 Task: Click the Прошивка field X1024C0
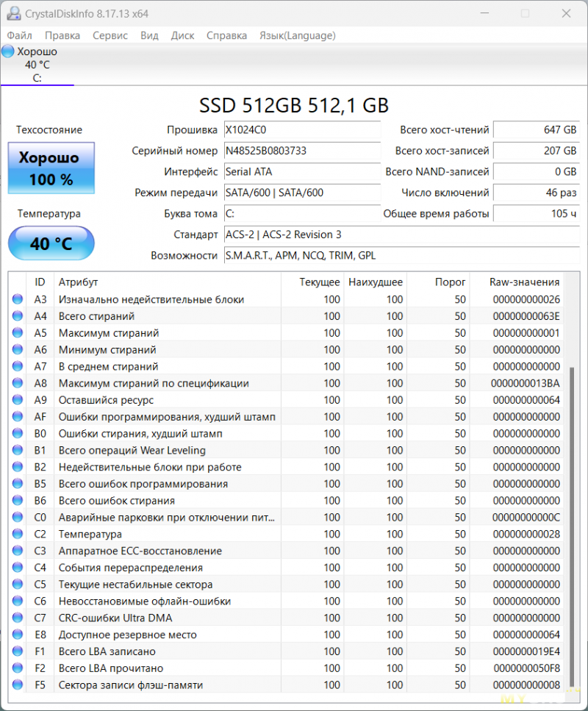click(302, 129)
